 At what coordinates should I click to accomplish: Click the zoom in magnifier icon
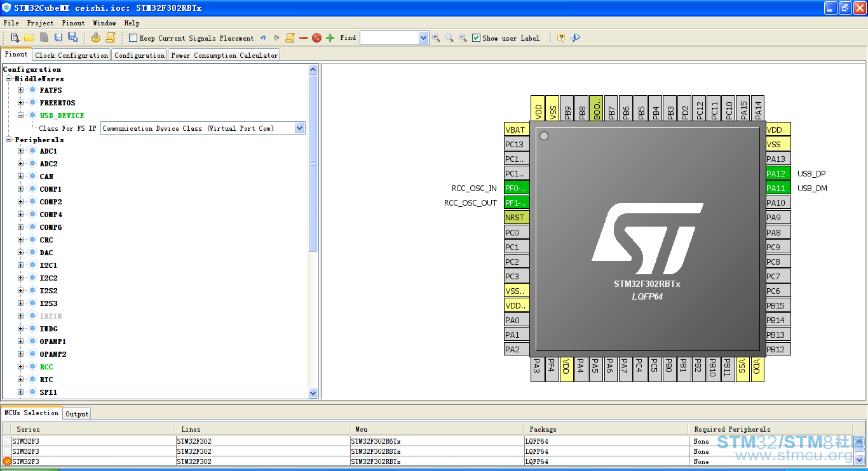click(x=436, y=38)
